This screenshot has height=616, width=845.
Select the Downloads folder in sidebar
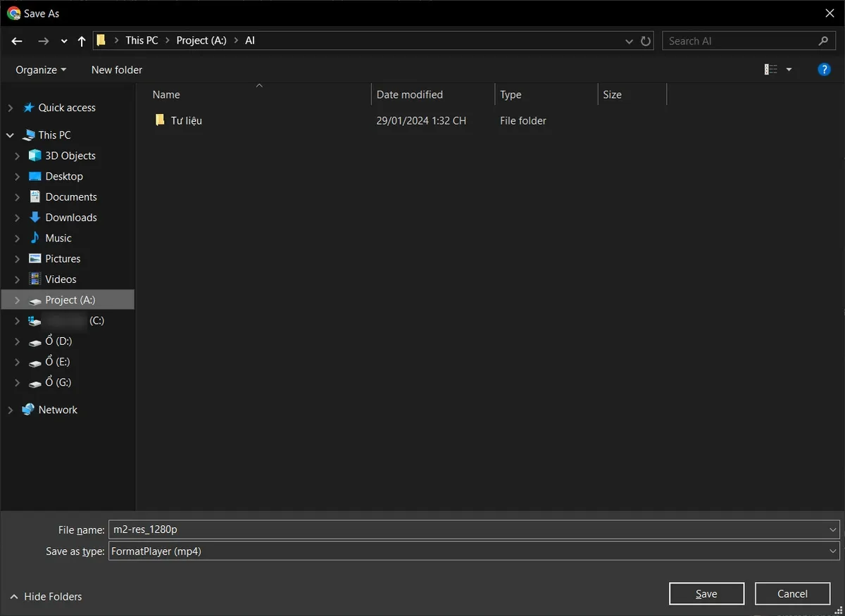coord(70,218)
